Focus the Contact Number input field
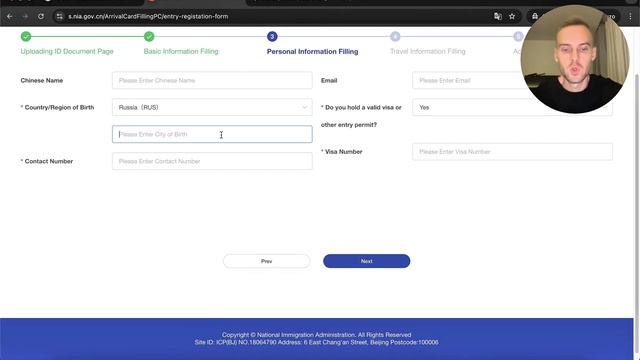 [212, 161]
